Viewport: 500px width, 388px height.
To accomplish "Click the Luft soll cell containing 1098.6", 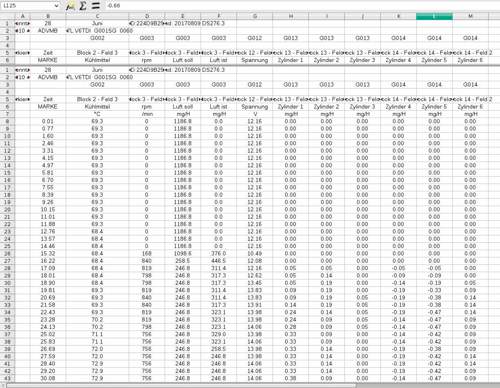I will (183, 254).
